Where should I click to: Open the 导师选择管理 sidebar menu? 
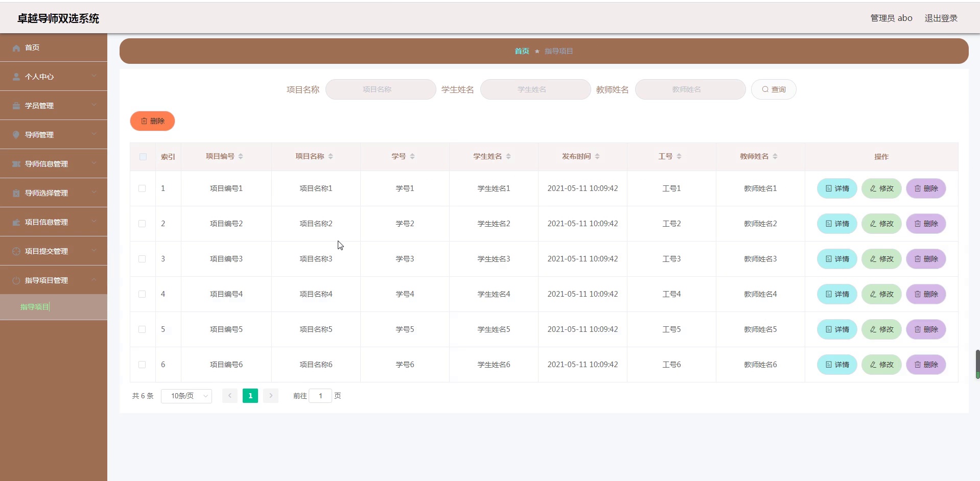coord(54,193)
